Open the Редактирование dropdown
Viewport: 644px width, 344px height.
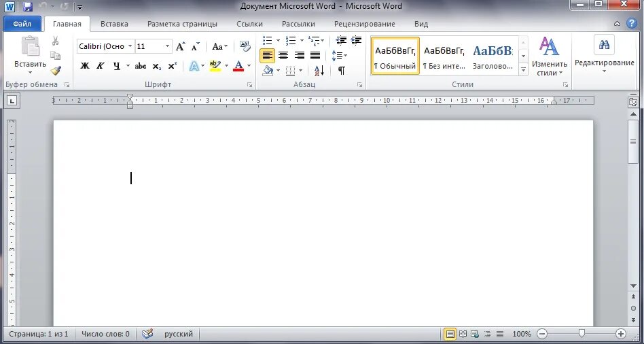point(604,55)
